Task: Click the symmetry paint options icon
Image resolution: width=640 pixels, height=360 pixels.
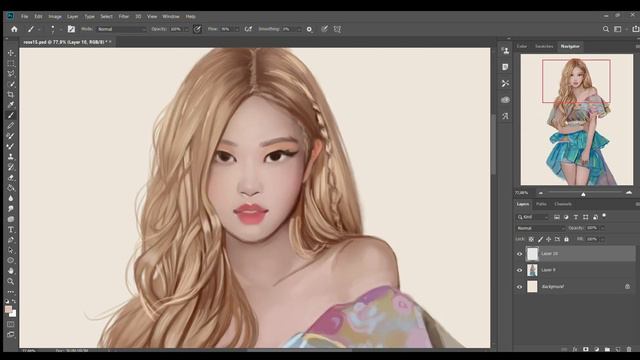Action: (337, 29)
